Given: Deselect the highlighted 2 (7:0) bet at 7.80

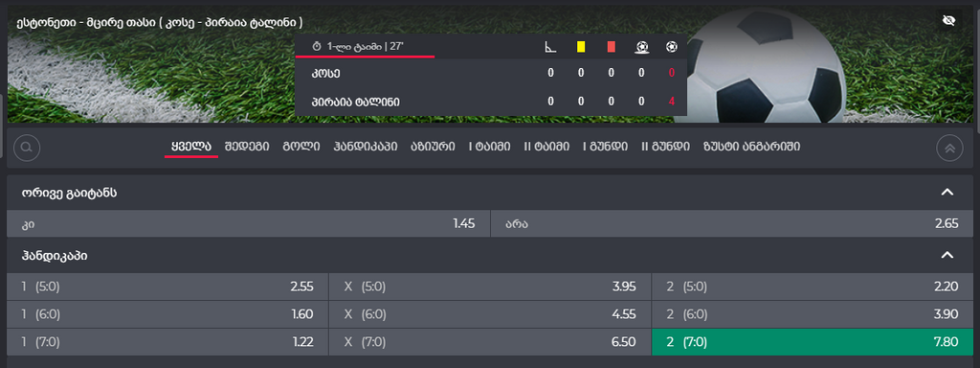Looking at the screenshot, I should point(813,342).
